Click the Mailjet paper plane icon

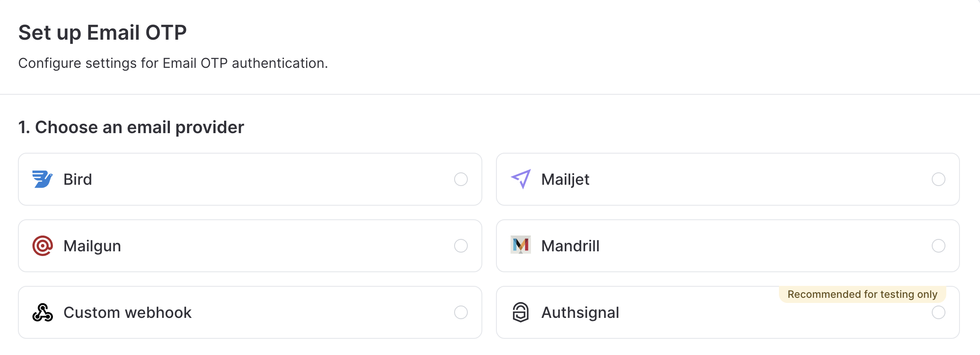pyautogui.click(x=521, y=179)
